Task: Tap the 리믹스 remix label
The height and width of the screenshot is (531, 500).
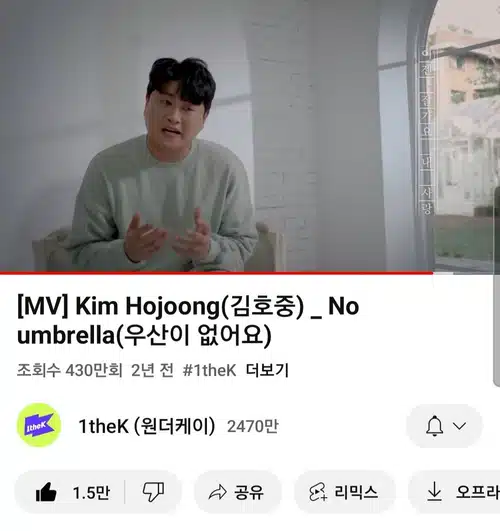Action: click(x=356, y=492)
